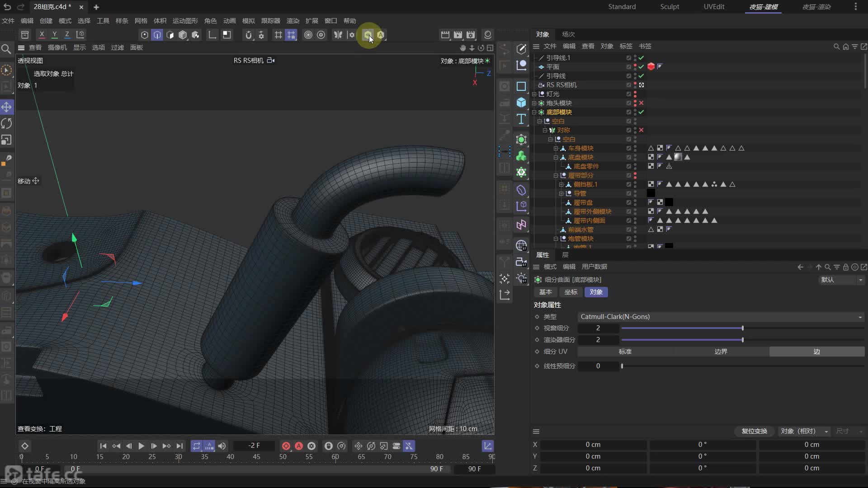Collapse the 履带部分 tree node
The image size is (868, 488).
click(556, 175)
